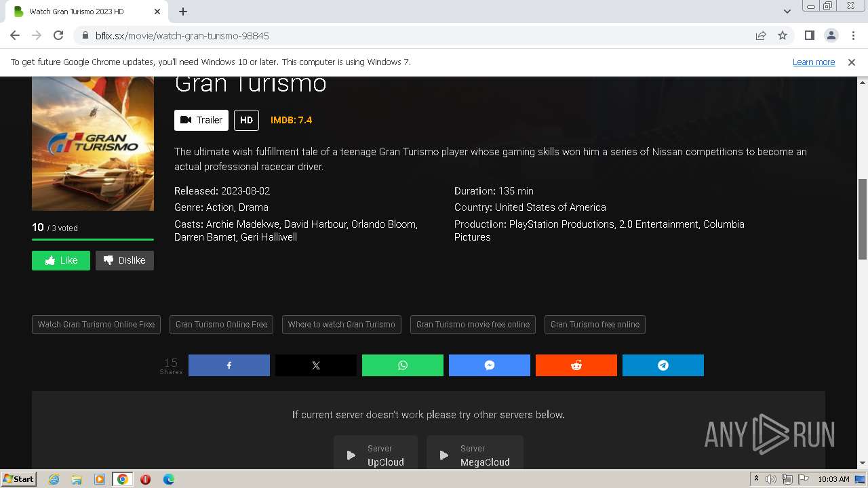Image resolution: width=868 pixels, height=488 pixels.
Task: Share this page from the address bar
Action: [x=761, y=35]
